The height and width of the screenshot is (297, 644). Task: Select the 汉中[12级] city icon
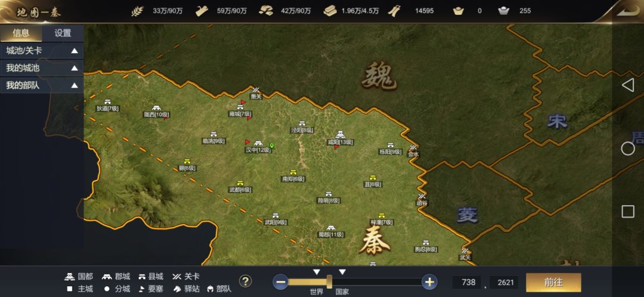click(x=258, y=143)
